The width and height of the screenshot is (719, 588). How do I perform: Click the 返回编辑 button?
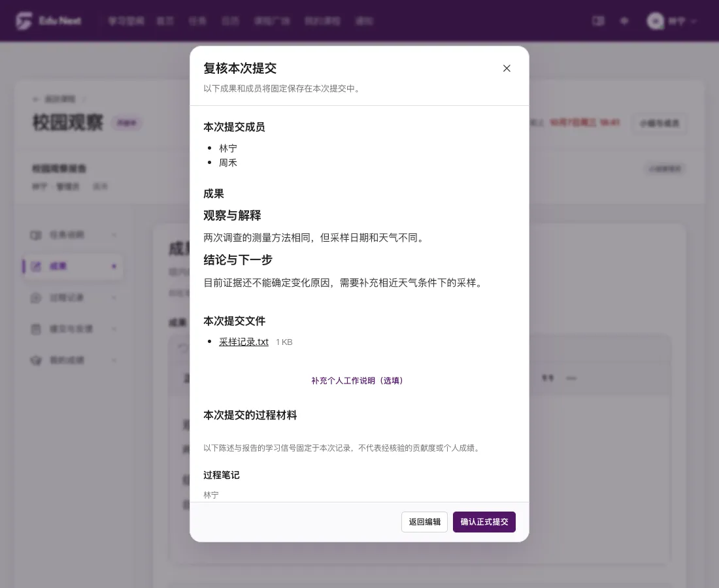[425, 522]
